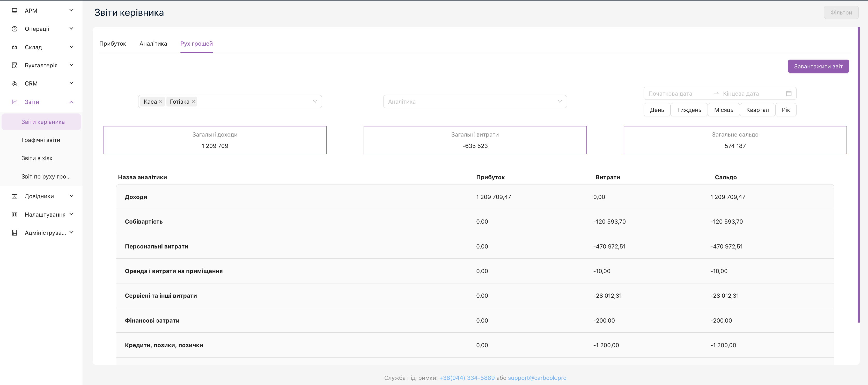
Task: Click the Загальне сальдо card
Action: coord(735,140)
